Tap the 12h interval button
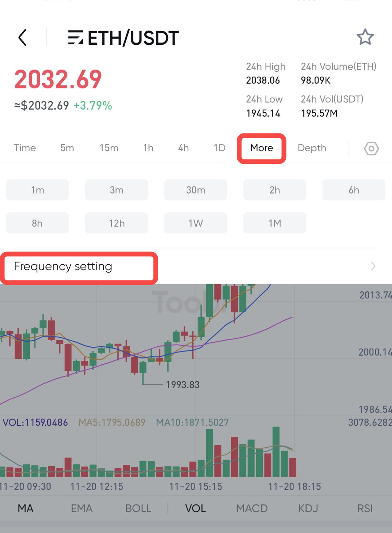The image size is (392, 533). (x=117, y=223)
